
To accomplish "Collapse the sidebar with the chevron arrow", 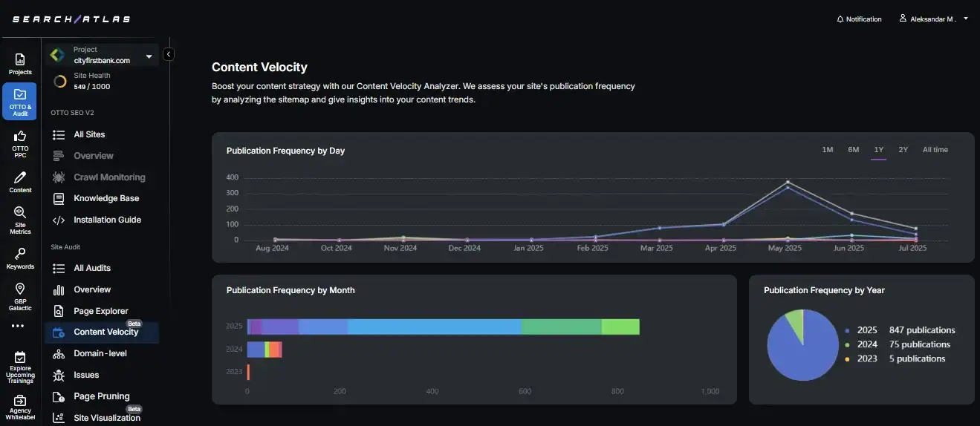I will (169, 54).
